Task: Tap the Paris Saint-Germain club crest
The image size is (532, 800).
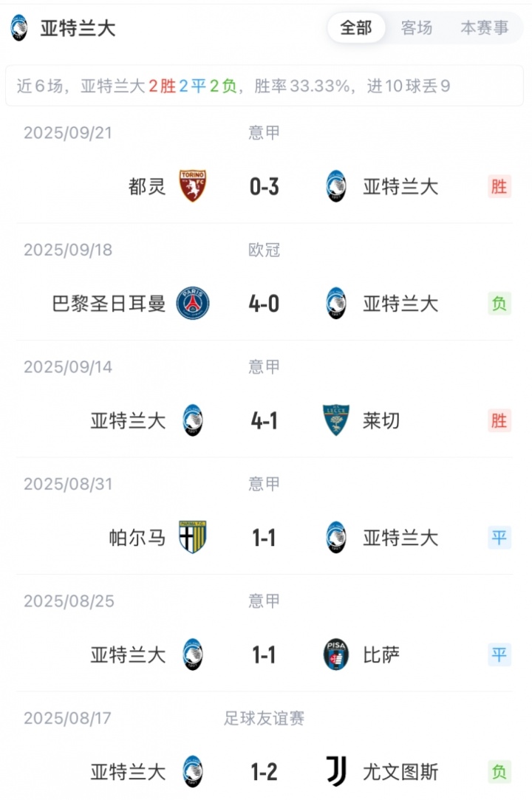Action: click(193, 304)
